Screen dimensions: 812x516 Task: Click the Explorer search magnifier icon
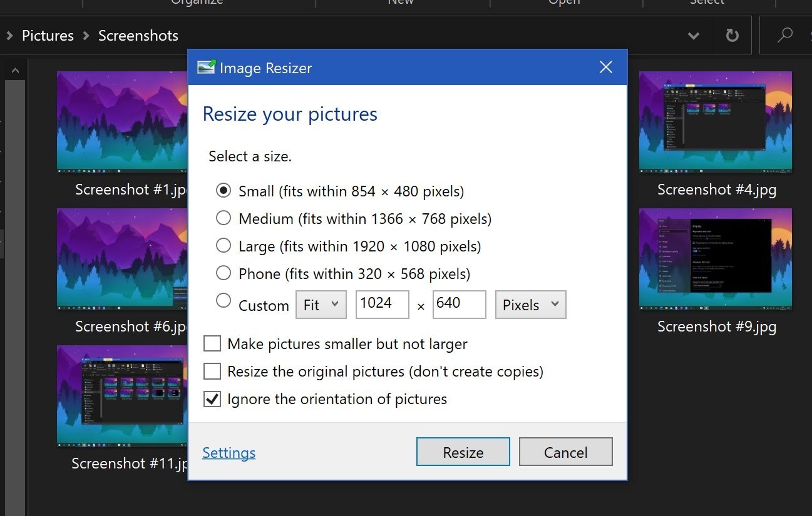pos(784,35)
